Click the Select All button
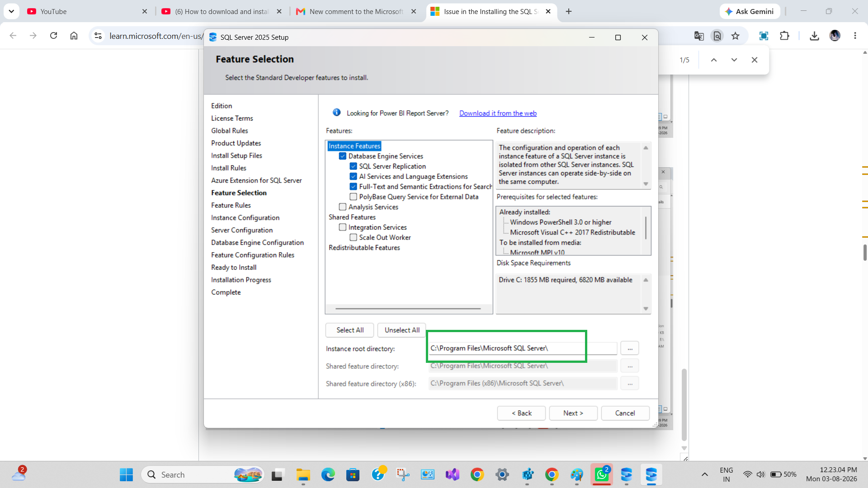The image size is (868, 488). [x=350, y=330]
